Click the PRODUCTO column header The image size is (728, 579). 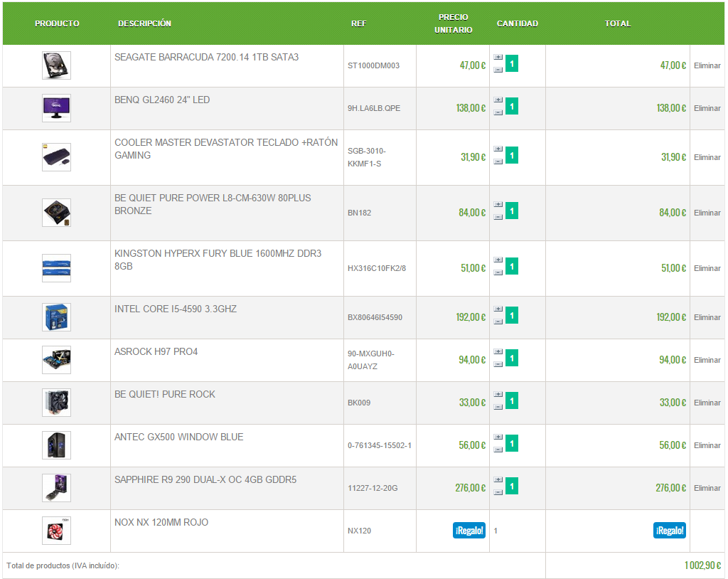click(57, 23)
